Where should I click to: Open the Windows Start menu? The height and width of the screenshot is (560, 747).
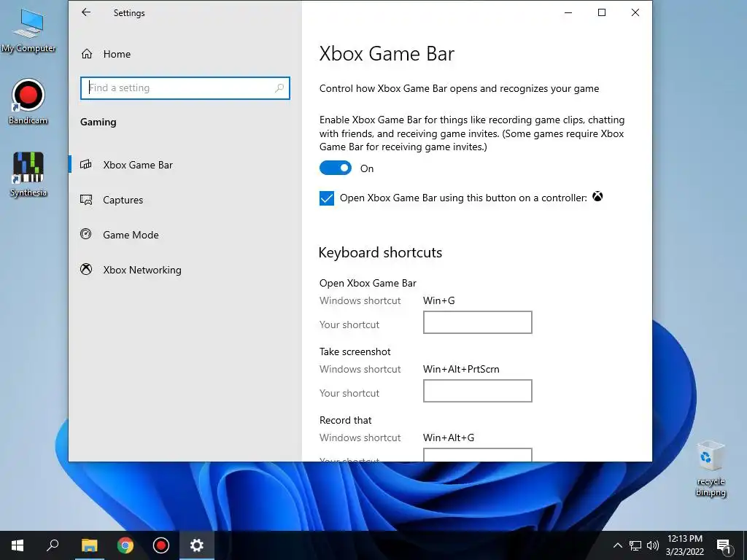(18, 545)
